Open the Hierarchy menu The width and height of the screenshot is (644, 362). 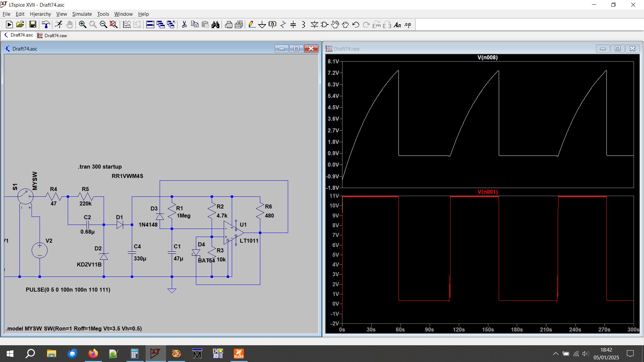coord(40,14)
